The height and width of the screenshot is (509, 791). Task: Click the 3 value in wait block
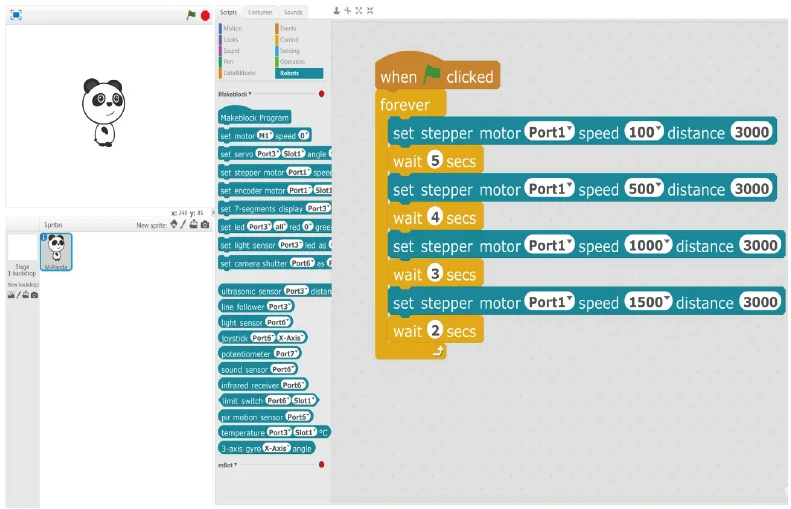click(x=434, y=273)
